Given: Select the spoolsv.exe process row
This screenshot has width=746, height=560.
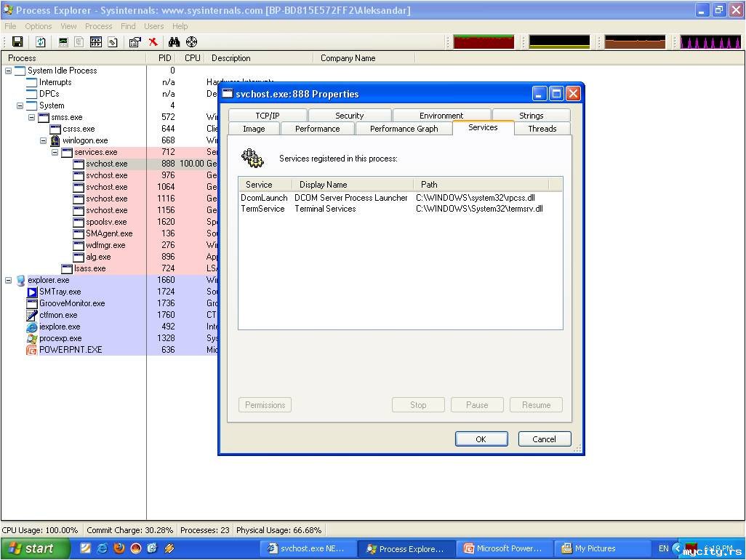Looking at the screenshot, I should [109, 223].
